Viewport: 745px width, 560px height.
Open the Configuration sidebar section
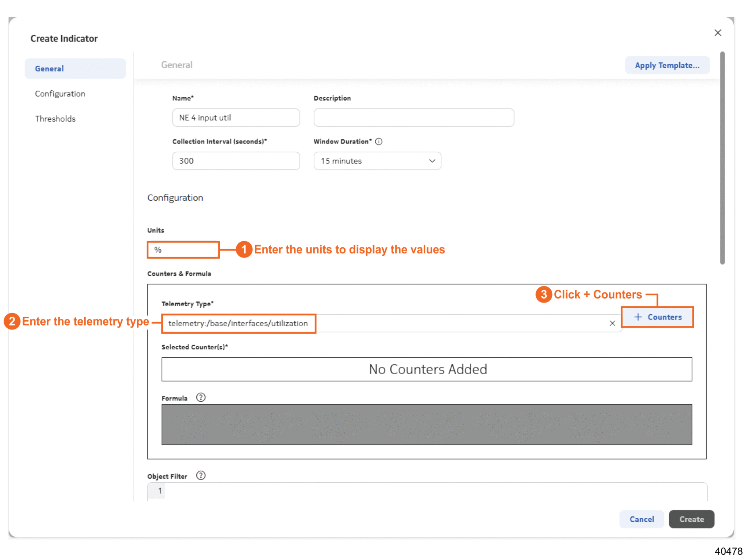(x=60, y=93)
